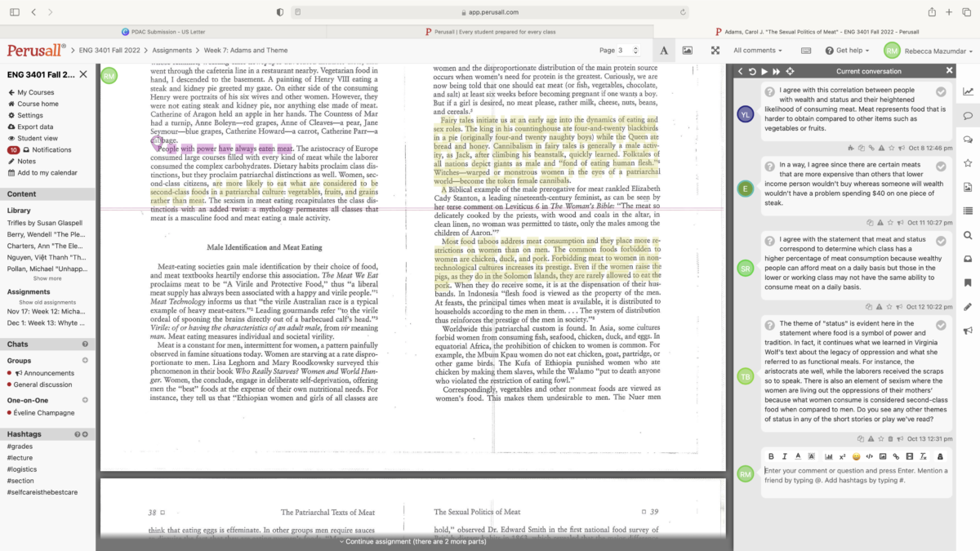
Task: Open bookmarks icon in right sidebar
Action: pos(968,282)
